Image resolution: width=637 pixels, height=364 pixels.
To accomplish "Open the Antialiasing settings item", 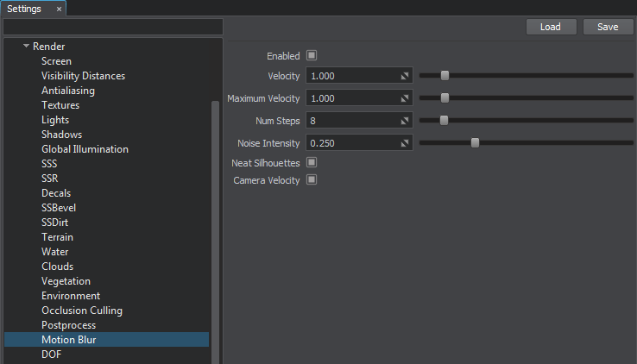I will click(68, 91).
